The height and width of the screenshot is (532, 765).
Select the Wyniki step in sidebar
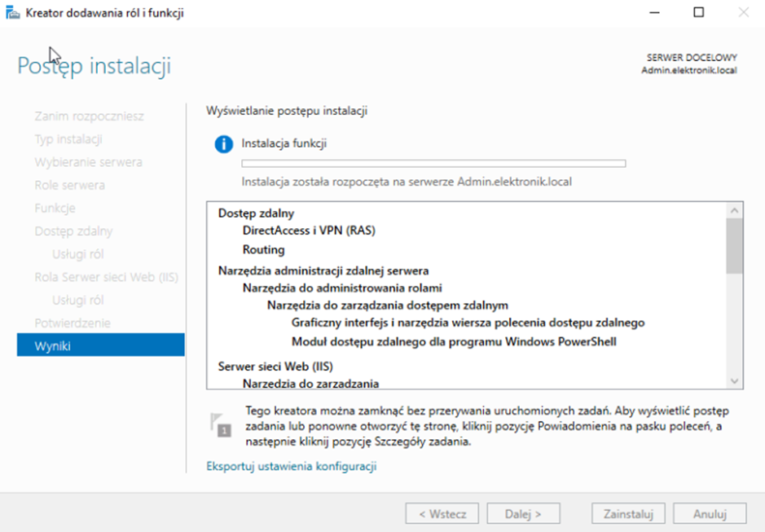pyautogui.click(x=101, y=346)
